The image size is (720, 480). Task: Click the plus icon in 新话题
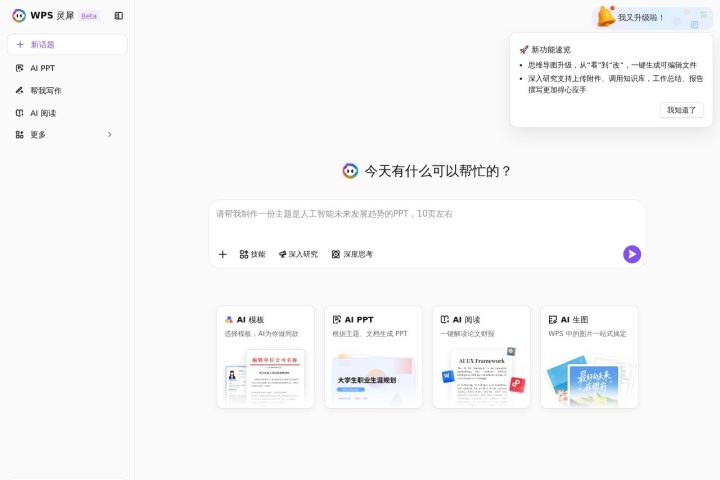coord(20,45)
